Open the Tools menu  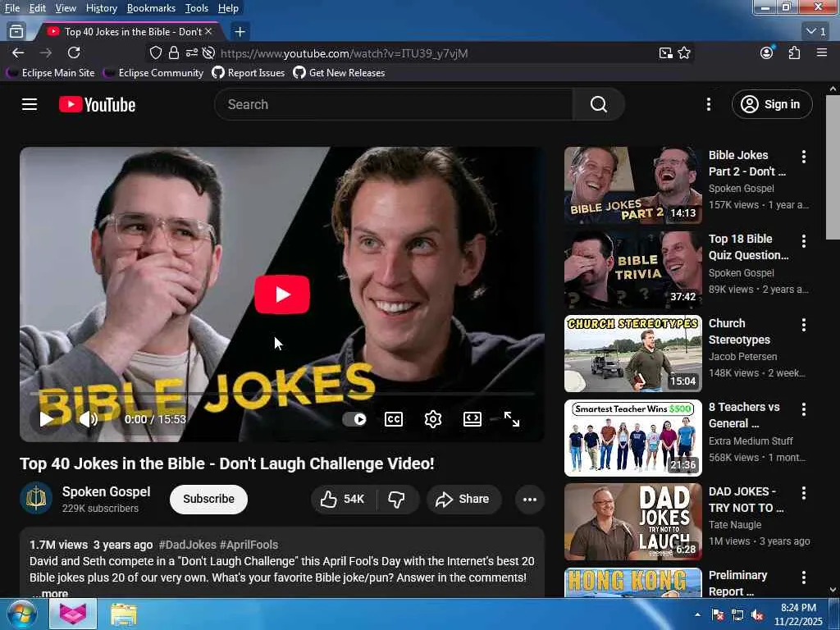coord(197,8)
